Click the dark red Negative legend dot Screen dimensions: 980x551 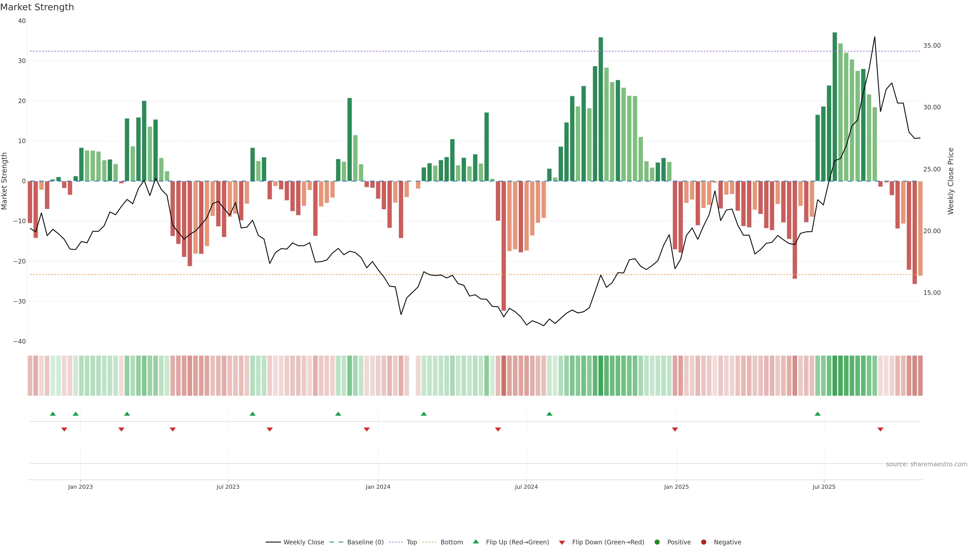[x=703, y=542]
